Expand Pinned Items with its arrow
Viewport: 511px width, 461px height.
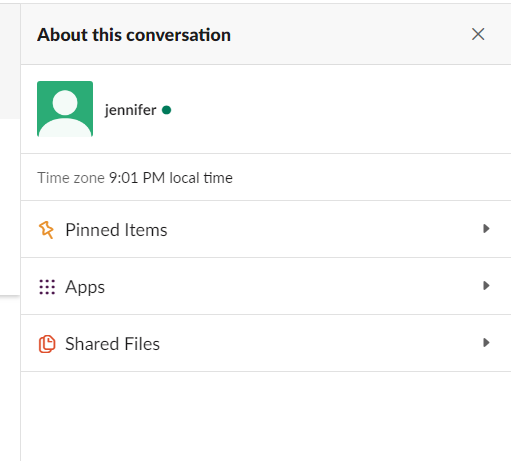[x=486, y=229]
